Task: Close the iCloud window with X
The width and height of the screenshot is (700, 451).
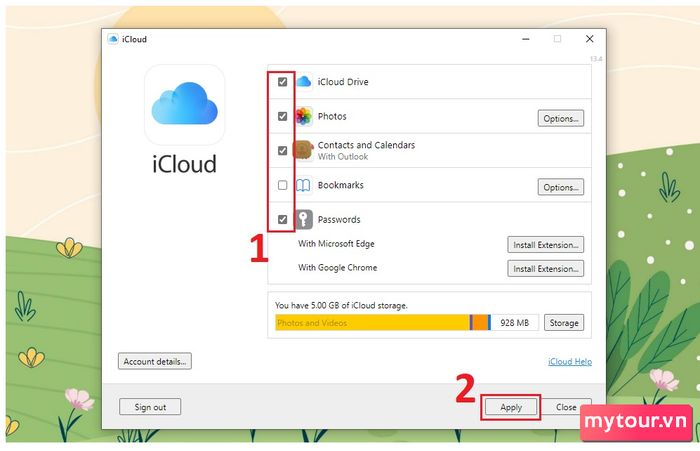Action: [x=589, y=39]
